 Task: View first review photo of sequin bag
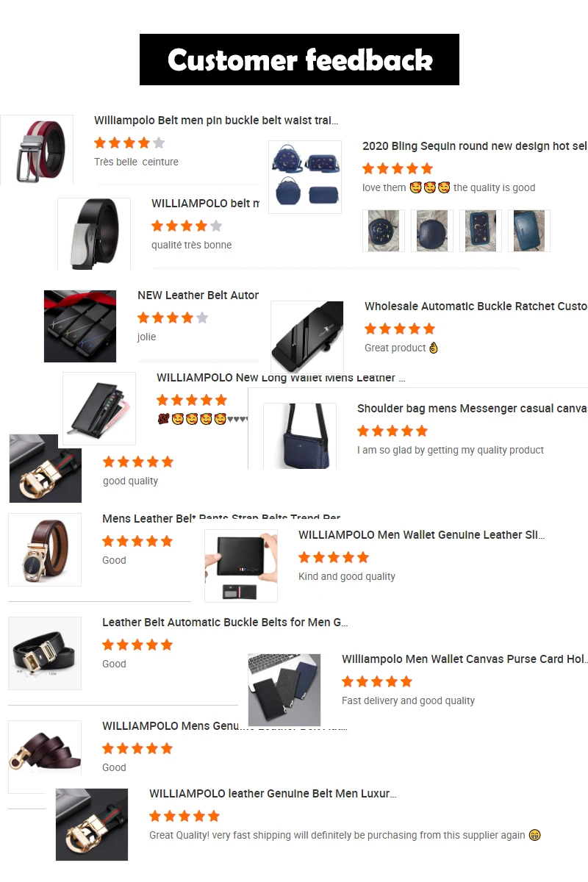(x=384, y=231)
